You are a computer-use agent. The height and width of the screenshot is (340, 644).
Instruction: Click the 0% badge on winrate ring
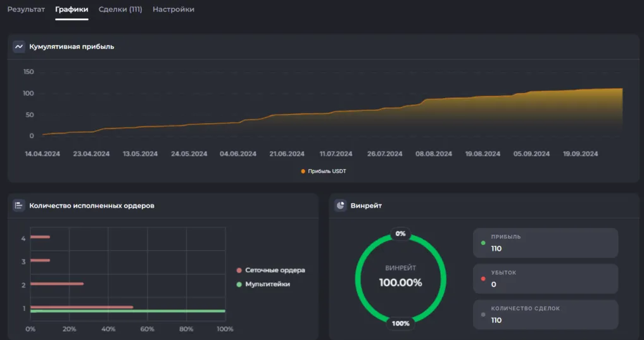400,234
